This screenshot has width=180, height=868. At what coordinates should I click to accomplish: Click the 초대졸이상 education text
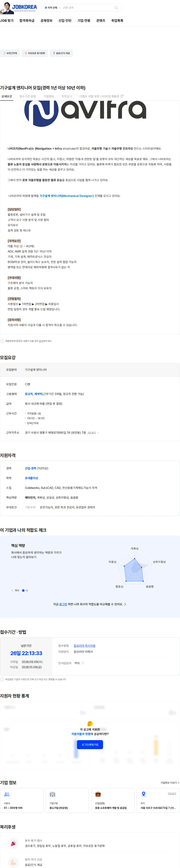(x=31, y=478)
